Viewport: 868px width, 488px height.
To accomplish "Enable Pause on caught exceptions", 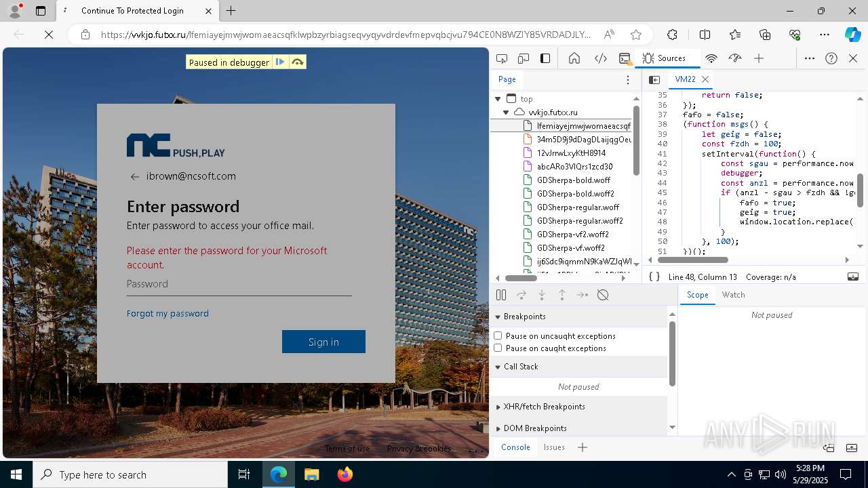I will click(498, 348).
